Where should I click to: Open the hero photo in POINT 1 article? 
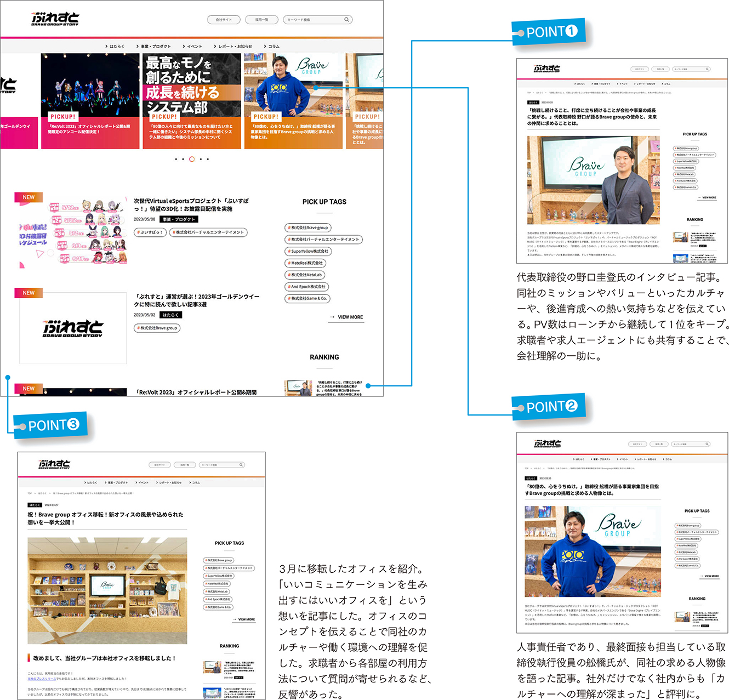coord(594,180)
